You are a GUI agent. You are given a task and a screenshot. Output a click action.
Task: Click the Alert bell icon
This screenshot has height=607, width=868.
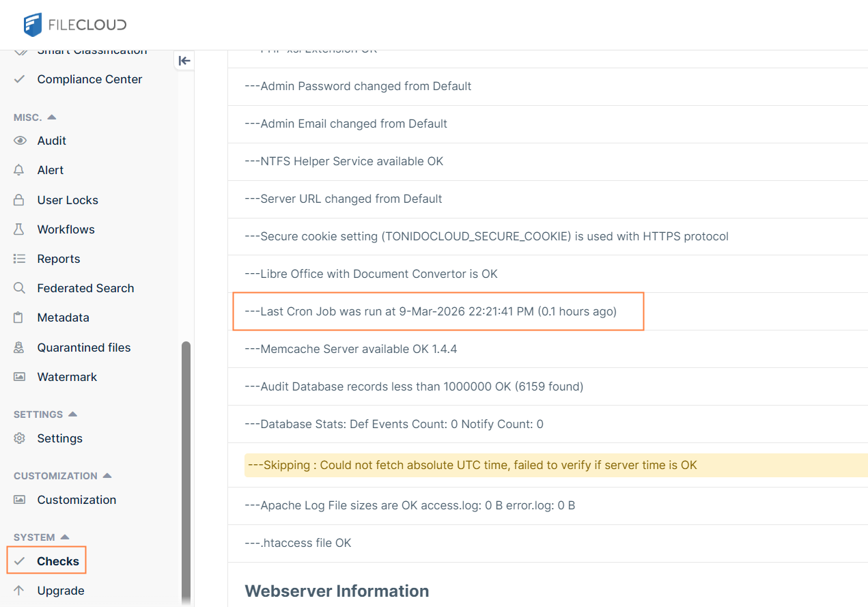(x=20, y=170)
